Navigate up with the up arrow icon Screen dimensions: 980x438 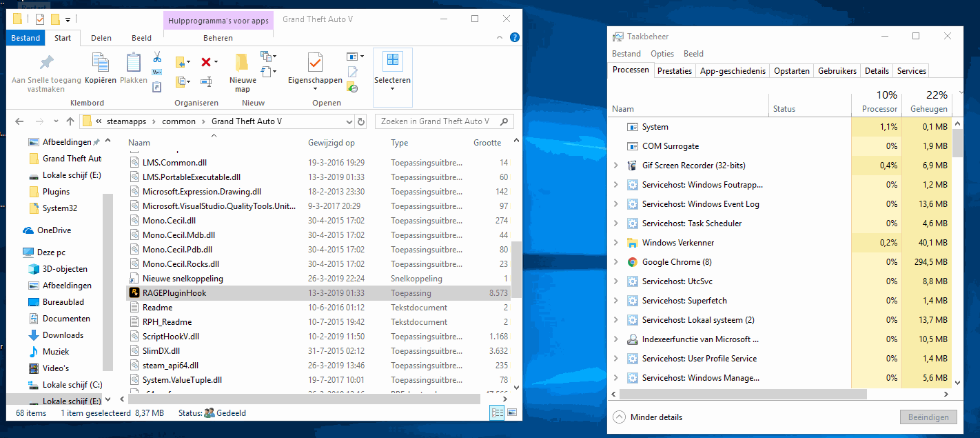(x=70, y=121)
